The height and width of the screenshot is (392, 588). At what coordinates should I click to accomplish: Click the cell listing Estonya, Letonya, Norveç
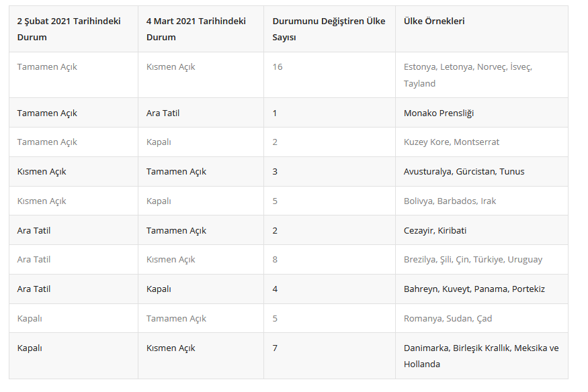[468, 75]
